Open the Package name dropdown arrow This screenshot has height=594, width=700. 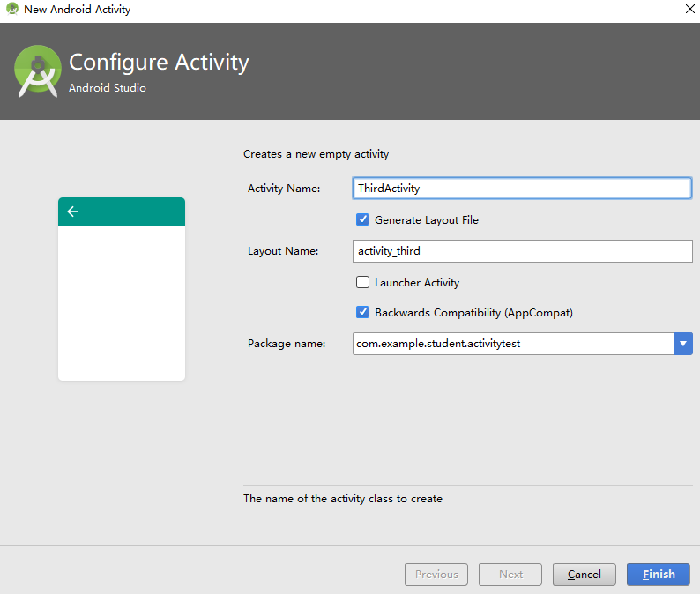pyautogui.click(x=683, y=344)
